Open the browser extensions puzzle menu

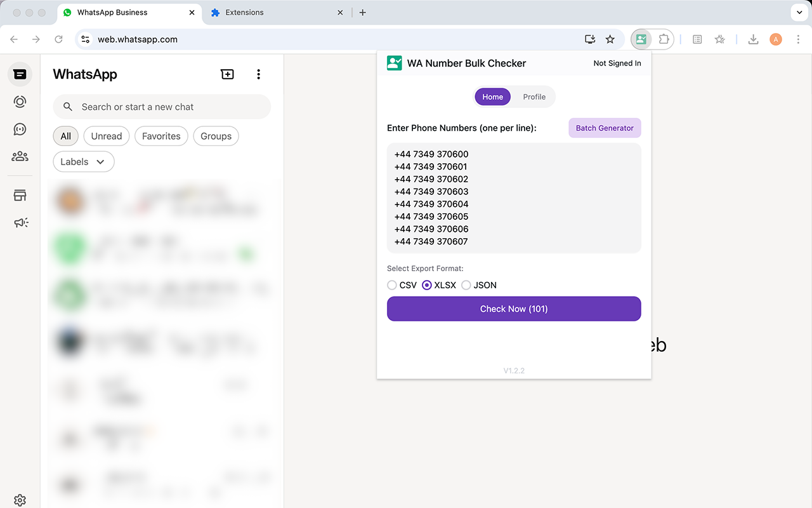664,39
